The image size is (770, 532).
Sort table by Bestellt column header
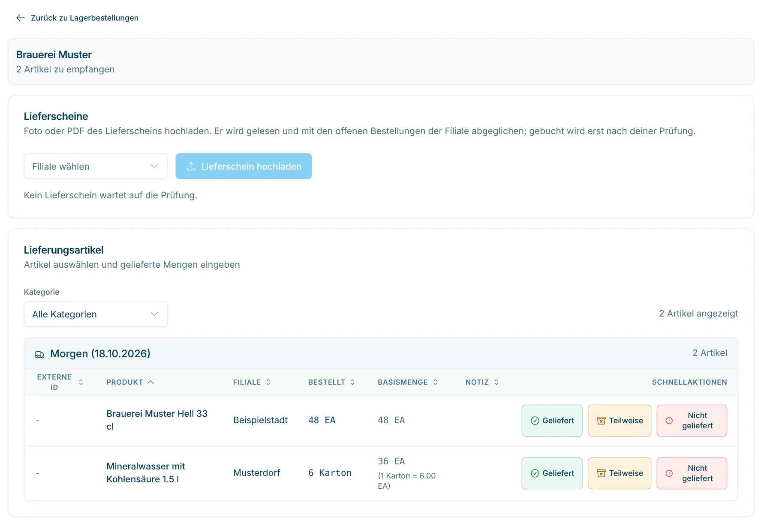point(332,382)
